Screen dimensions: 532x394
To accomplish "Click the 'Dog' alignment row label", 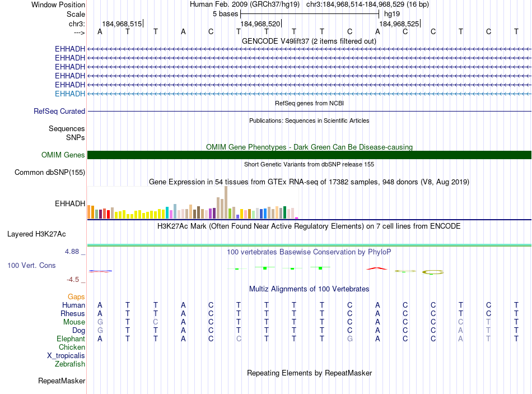I will coord(78,331).
